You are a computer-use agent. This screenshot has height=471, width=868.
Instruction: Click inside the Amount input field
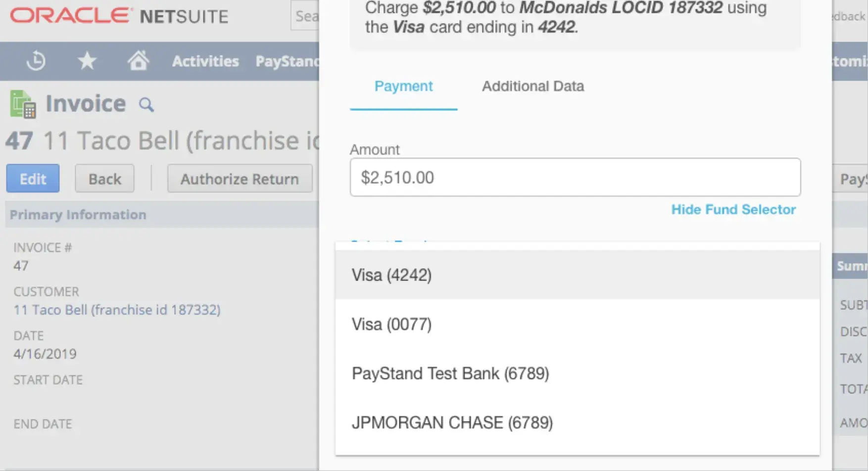574,177
